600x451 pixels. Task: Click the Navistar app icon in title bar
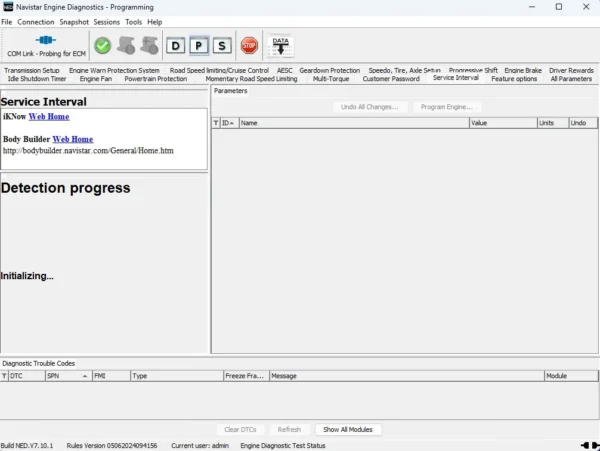point(8,7)
